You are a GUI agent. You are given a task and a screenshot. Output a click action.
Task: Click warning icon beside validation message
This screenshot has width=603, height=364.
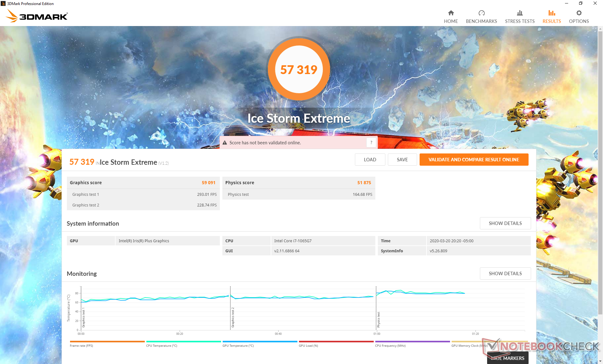(225, 143)
